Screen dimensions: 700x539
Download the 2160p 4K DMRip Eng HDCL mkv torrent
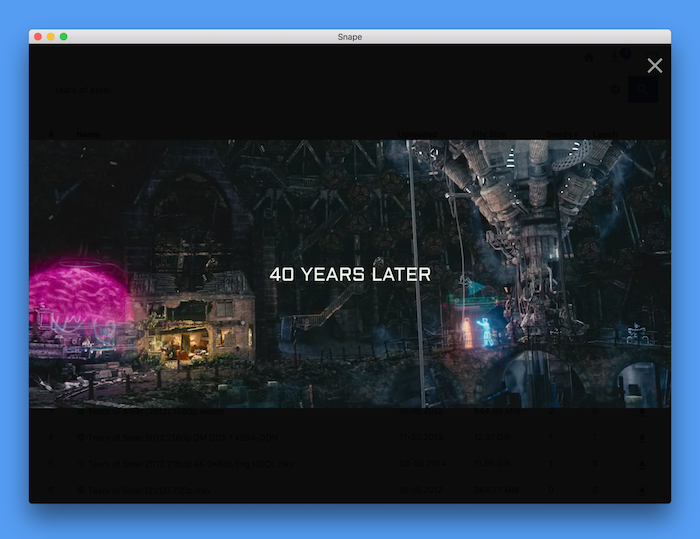642,464
